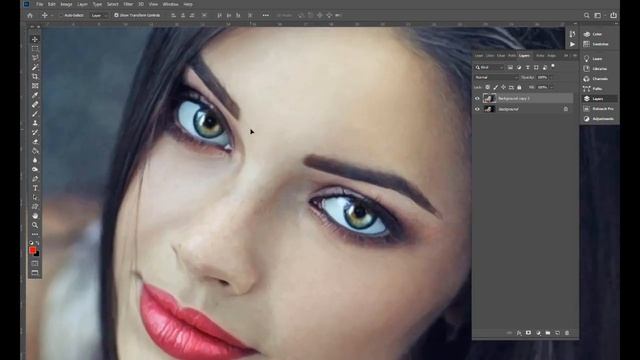Toggle Quick Mask mode icon
Viewport: 640px width, 360px height.
pos(35,263)
